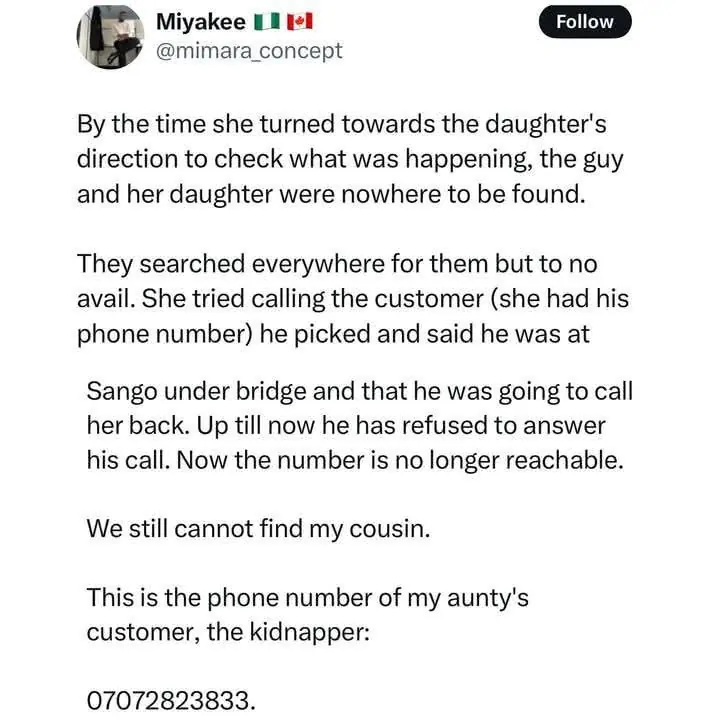Click the Canadian flag emoji beside Miyakee
720x720 pixels.
pos(297,20)
